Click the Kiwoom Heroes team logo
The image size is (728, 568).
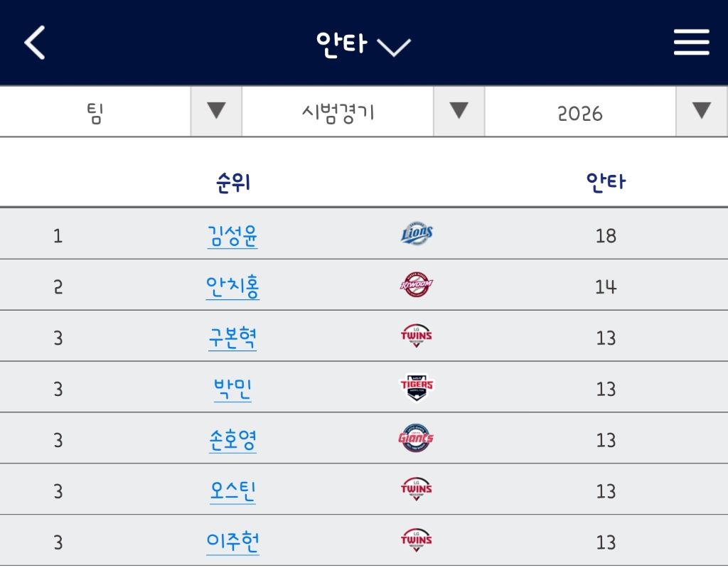(417, 284)
